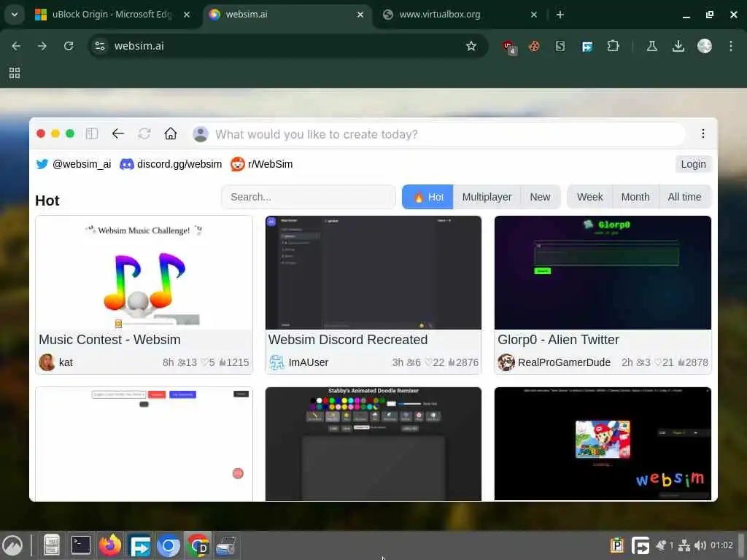
Task: Filter by All time
Action: (684, 197)
